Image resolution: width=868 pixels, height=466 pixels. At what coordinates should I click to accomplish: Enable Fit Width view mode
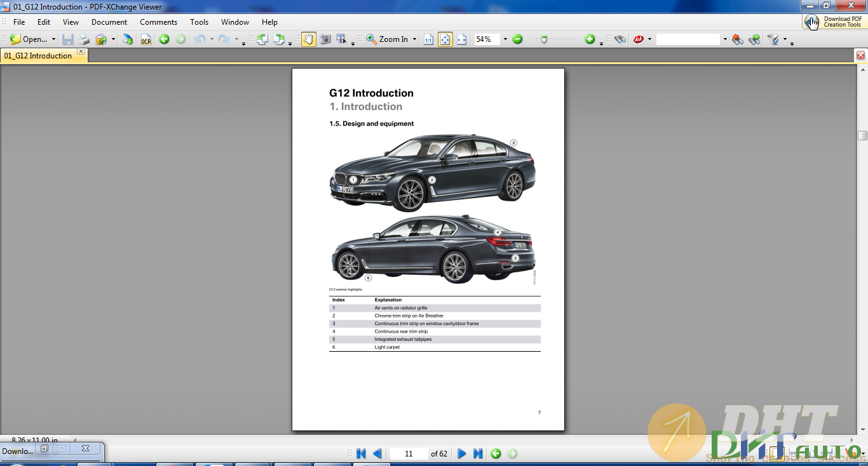click(x=461, y=39)
